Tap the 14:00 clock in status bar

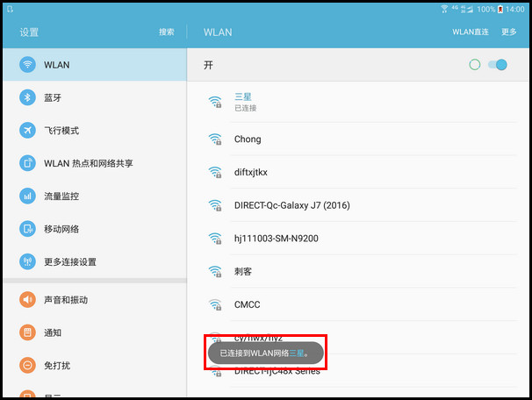click(515, 9)
